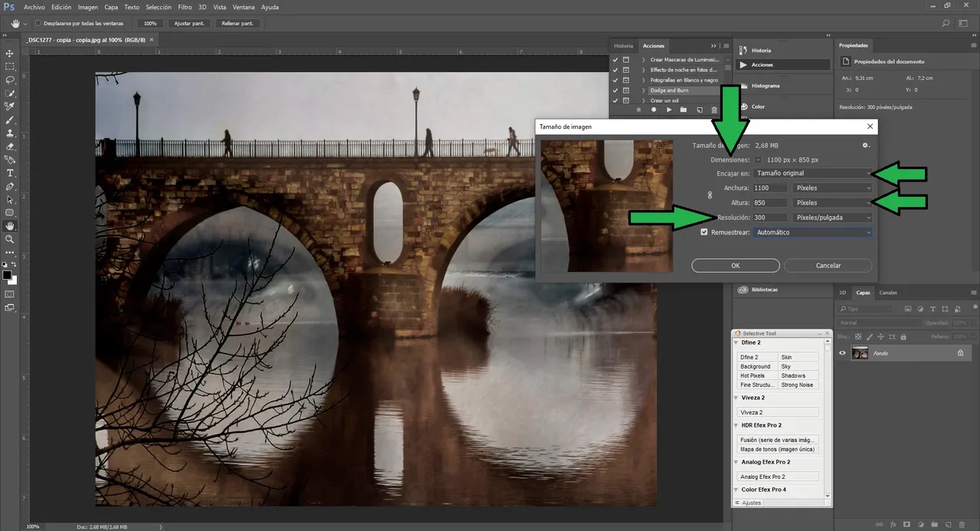Play the selected action in Acciones panel
980x531 pixels.
669,110
